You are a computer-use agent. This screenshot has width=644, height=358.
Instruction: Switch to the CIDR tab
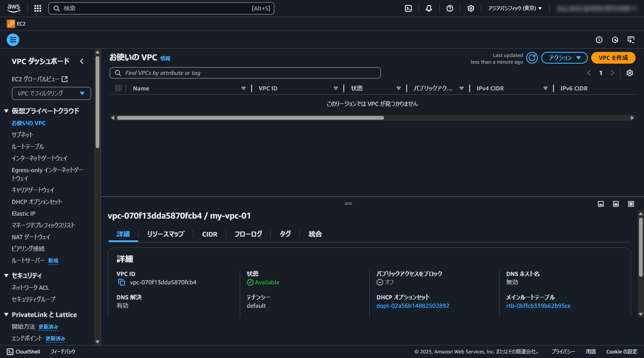(x=210, y=234)
